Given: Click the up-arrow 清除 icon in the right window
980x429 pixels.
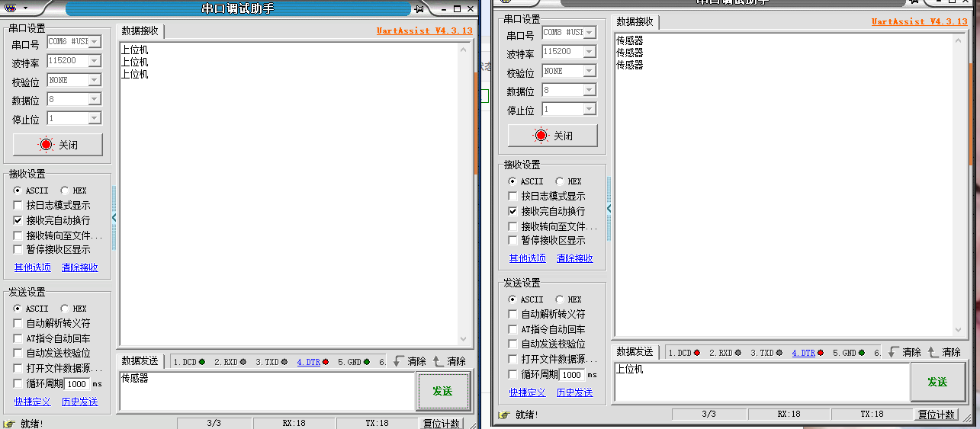Looking at the screenshot, I should [x=932, y=352].
